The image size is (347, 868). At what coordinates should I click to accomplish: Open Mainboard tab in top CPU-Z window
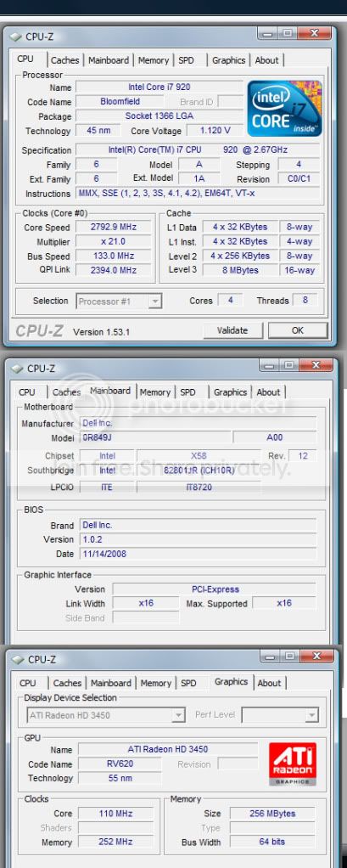109,60
